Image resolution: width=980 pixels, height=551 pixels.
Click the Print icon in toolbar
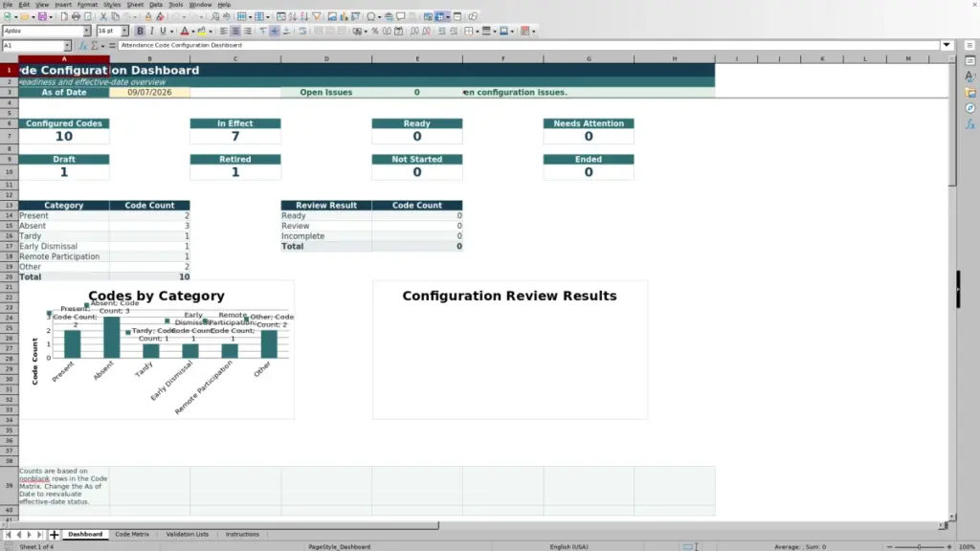[x=76, y=16]
